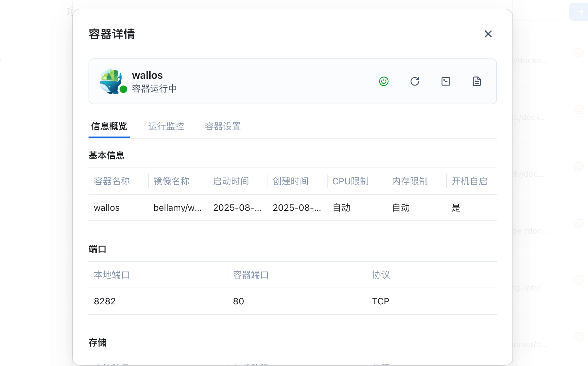This screenshot has height=366, width=588.
Task: Close the 容器详情 dialog
Action: 488,34
